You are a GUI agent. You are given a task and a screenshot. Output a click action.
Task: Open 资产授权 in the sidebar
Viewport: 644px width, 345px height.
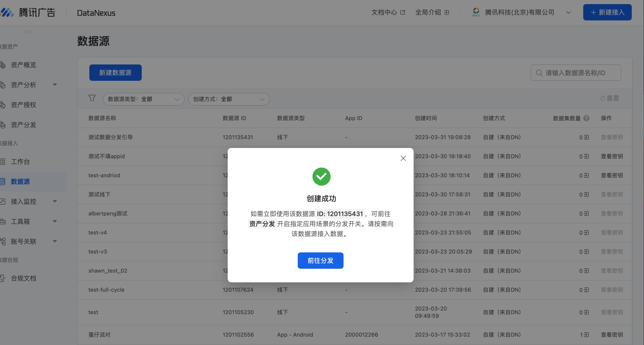pos(23,105)
